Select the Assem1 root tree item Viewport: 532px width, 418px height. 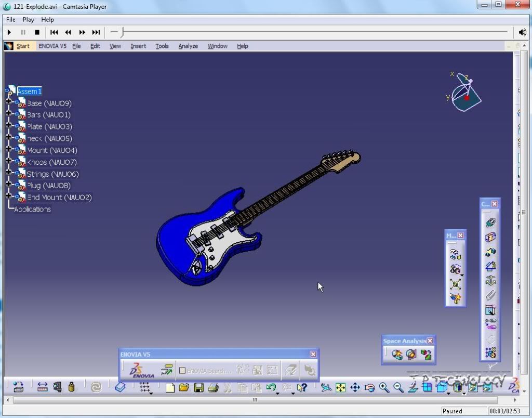(x=30, y=91)
